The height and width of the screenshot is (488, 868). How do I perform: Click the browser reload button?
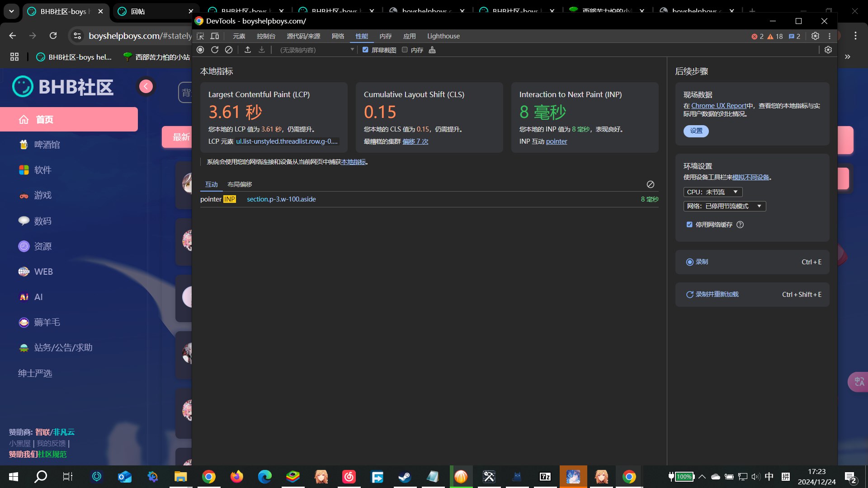pos(53,36)
